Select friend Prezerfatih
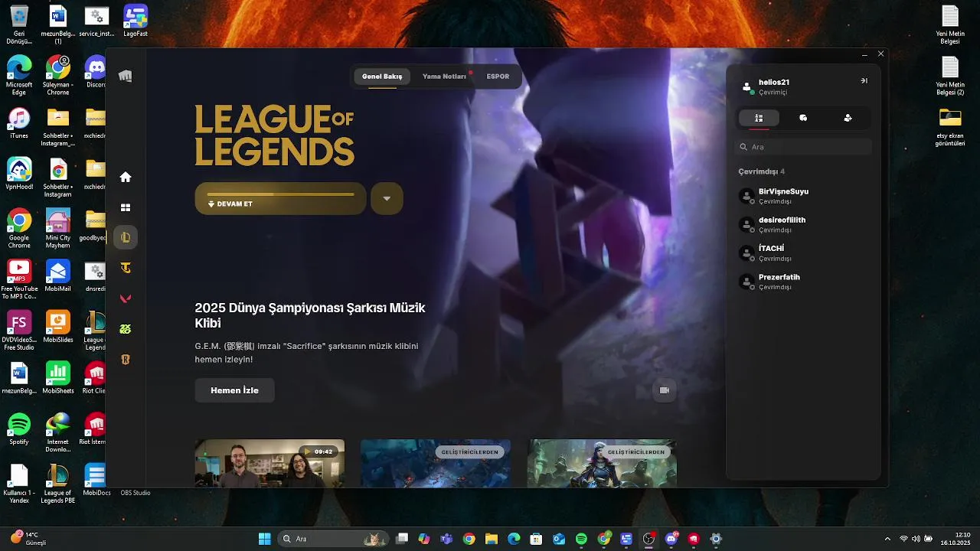 pos(803,281)
